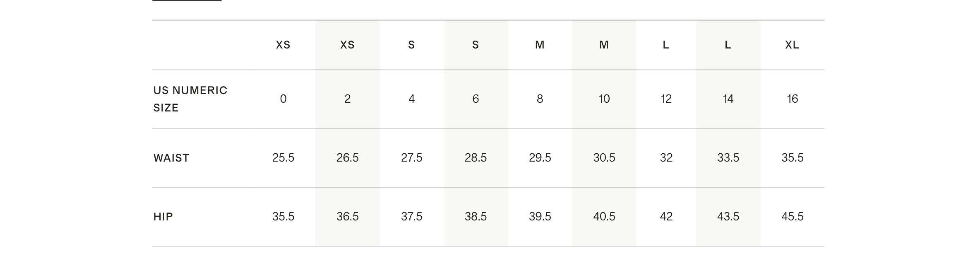Select US numeric size 6 cell

coord(476,99)
